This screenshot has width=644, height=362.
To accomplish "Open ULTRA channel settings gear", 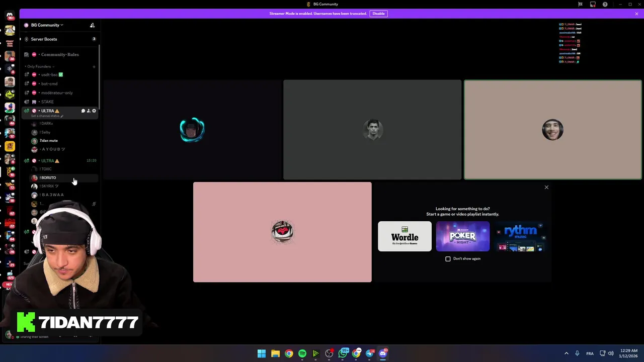I will [94, 111].
